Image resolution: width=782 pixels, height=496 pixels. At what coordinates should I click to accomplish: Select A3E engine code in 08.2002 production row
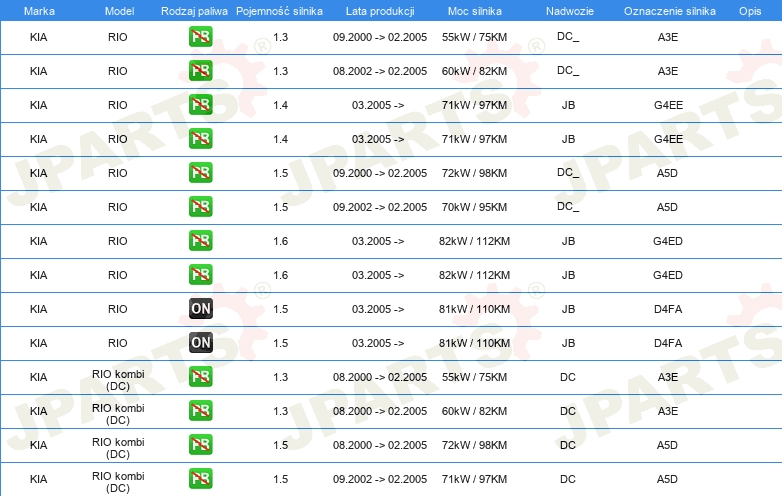click(x=668, y=71)
